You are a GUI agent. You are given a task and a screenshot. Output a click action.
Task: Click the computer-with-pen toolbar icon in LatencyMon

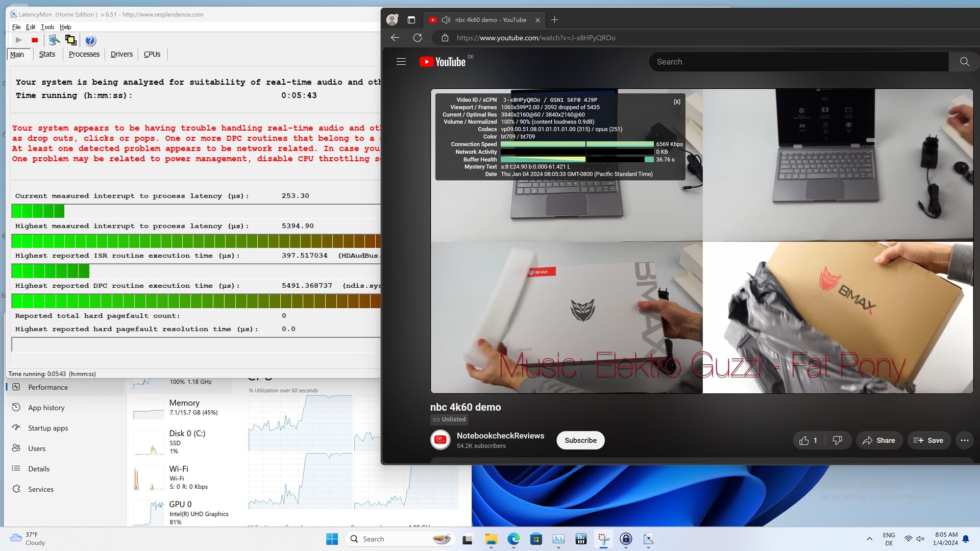pyautogui.click(x=54, y=40)
